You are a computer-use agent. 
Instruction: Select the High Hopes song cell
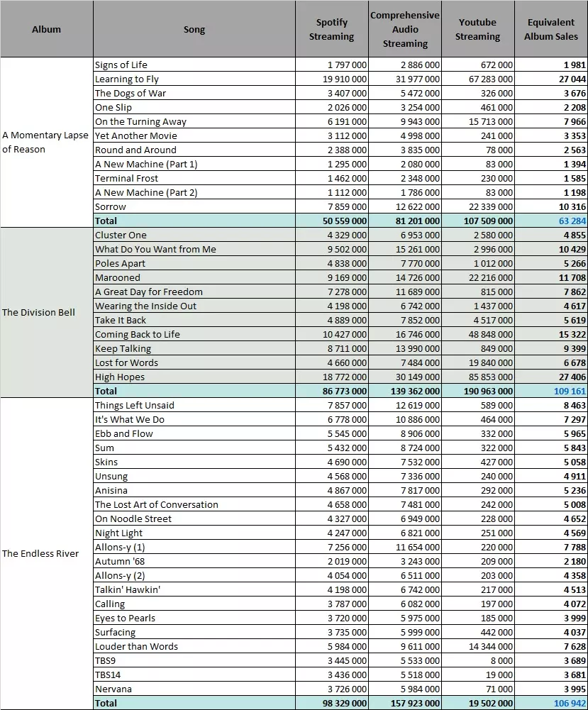(194, 377)
